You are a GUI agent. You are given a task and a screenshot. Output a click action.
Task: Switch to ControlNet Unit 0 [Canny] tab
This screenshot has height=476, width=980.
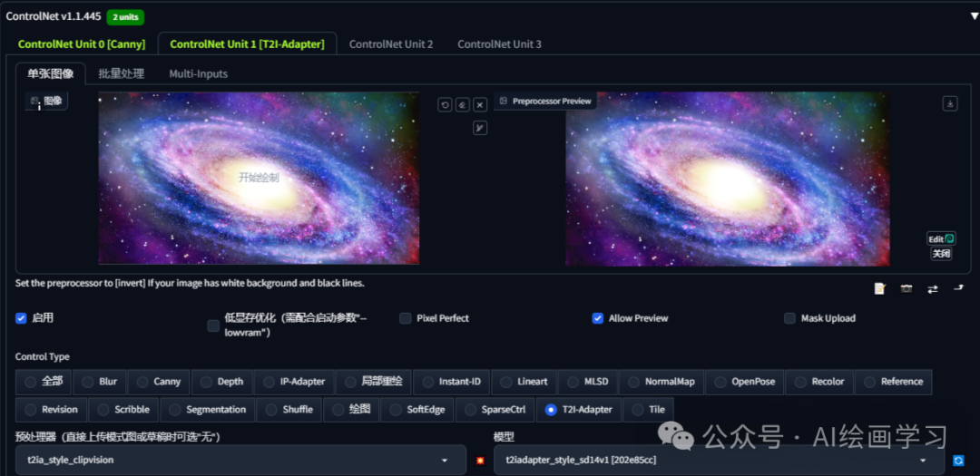82,44
